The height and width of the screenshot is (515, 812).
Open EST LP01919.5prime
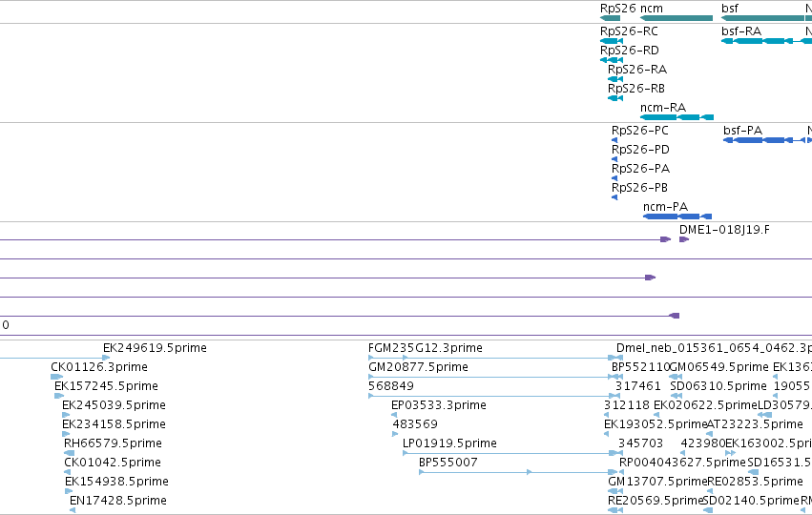click(x=449, y=443)
